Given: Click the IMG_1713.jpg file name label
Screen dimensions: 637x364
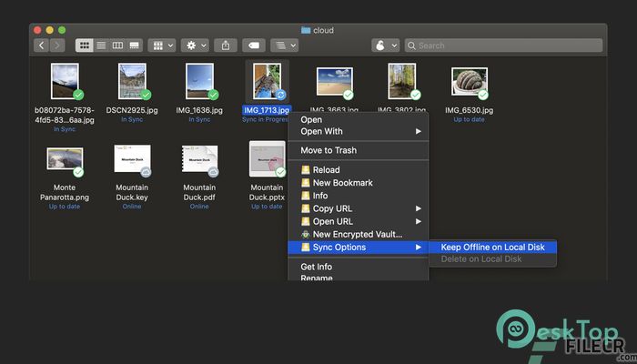Looking at the screenshot, I should (x=267, y=110).
